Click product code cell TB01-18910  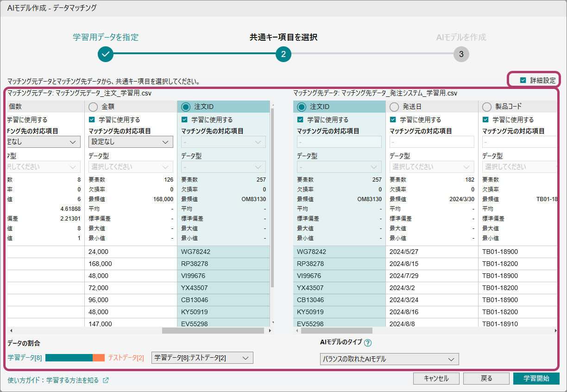(x=518, y=323)
